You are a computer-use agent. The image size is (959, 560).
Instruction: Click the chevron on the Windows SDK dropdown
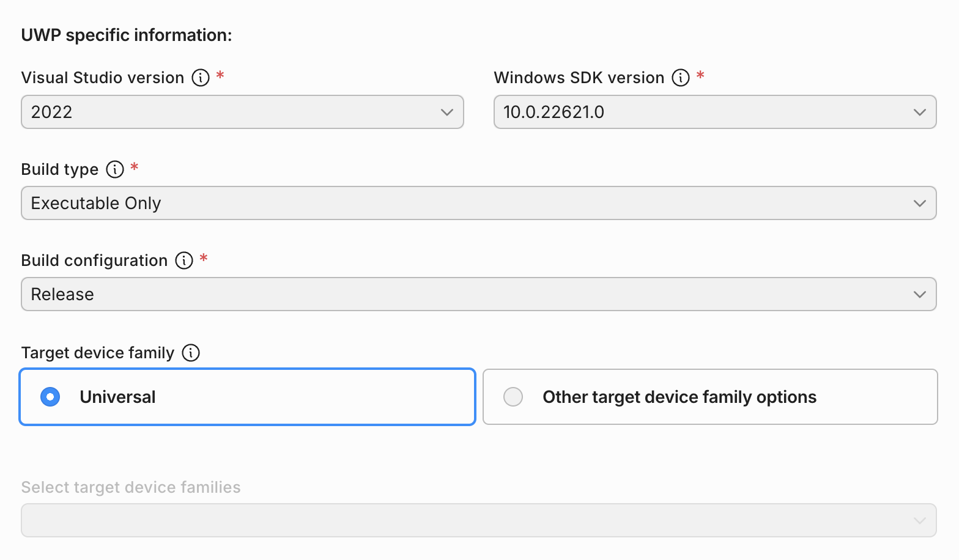pos(920,112)
